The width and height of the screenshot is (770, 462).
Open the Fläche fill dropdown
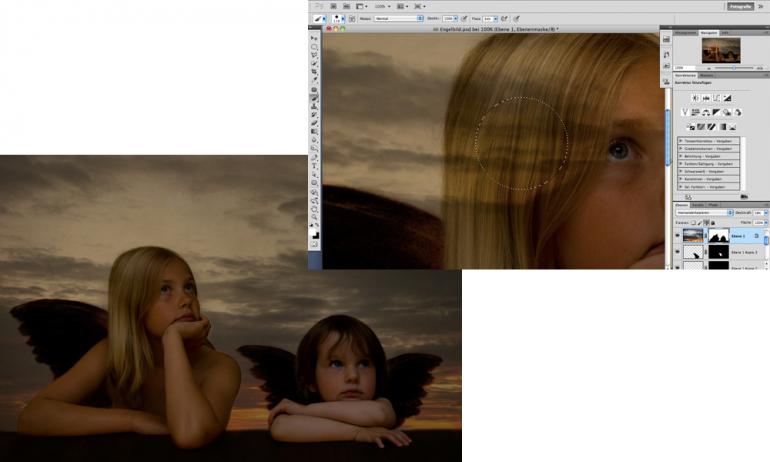(x=766, y=223)
